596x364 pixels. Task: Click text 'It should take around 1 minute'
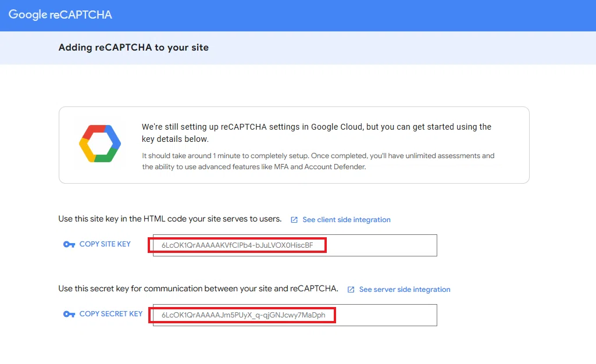pyautogui.click(x=195, y=156)
